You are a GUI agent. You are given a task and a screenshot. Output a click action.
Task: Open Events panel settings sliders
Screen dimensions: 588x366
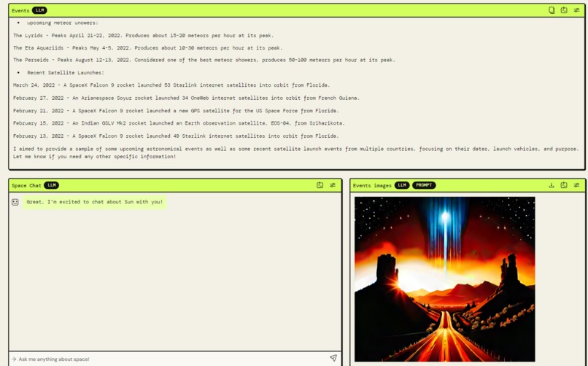tap(576, 10)
